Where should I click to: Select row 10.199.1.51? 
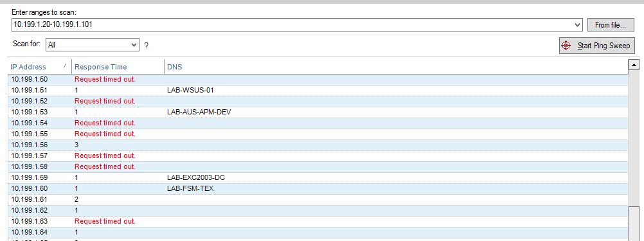tap(318, 90)
